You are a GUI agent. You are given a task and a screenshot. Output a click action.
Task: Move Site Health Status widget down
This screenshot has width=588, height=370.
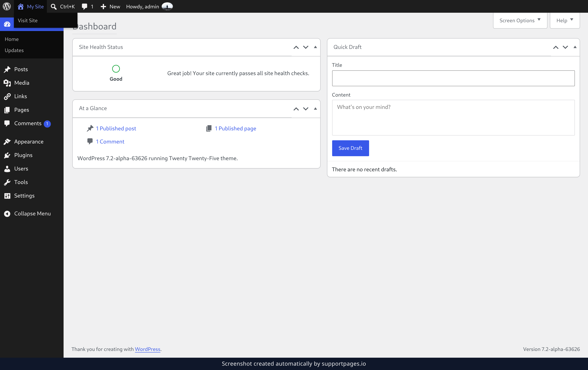click(x=306, y=47)
